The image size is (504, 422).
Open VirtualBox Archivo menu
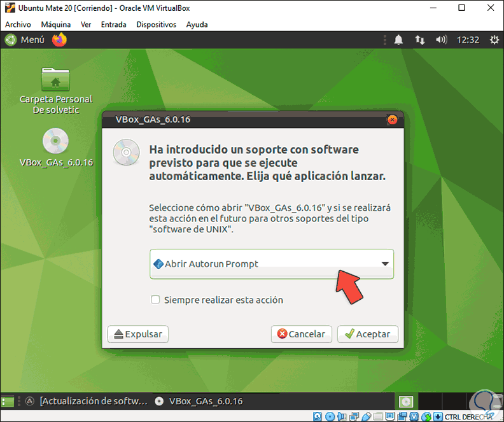tap(18, 25)
